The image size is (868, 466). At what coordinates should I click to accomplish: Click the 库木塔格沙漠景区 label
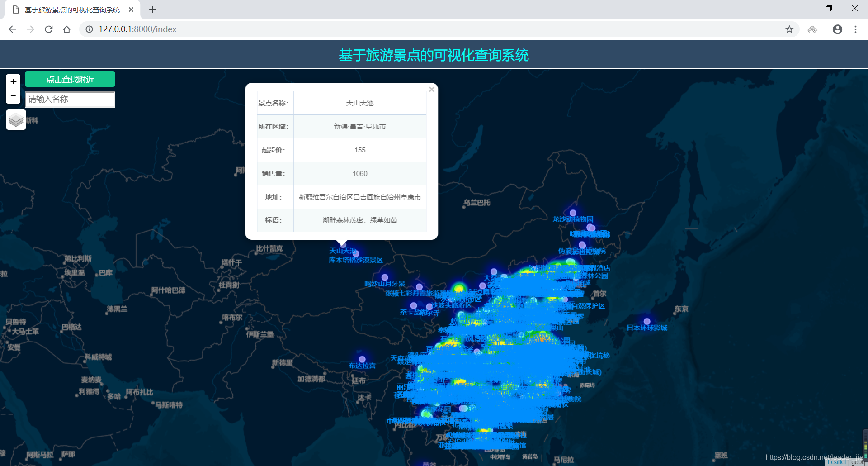(356, 260)
